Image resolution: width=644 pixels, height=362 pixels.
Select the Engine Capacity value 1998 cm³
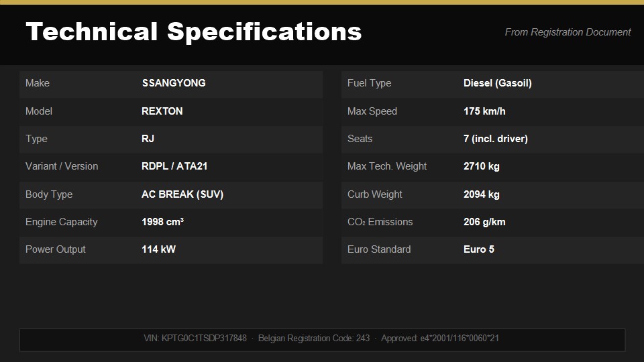pyautogui.click(x=162, y=222)
